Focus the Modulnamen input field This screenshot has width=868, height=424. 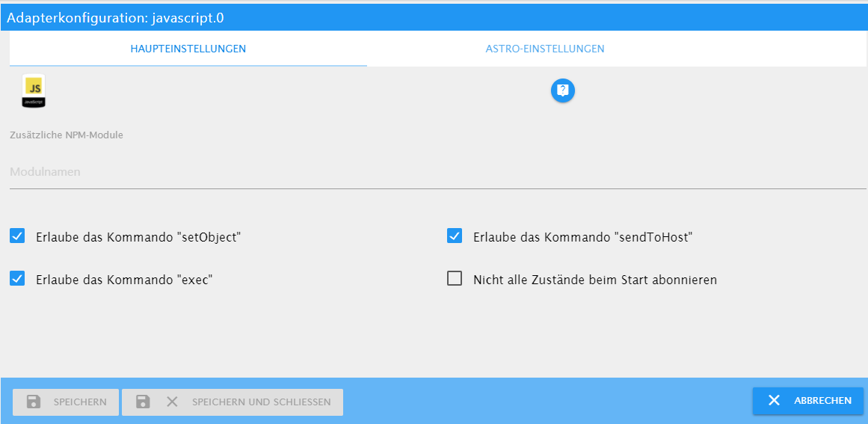click(438, 172)
